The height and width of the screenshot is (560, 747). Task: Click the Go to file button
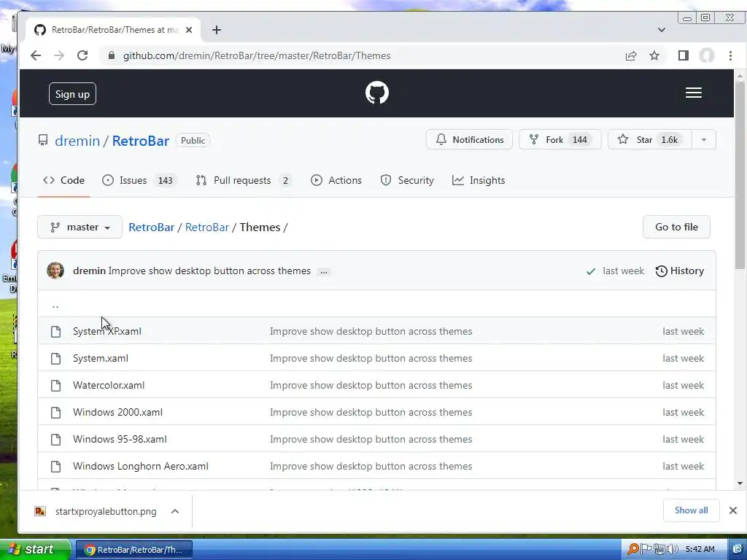click(676, 227)
